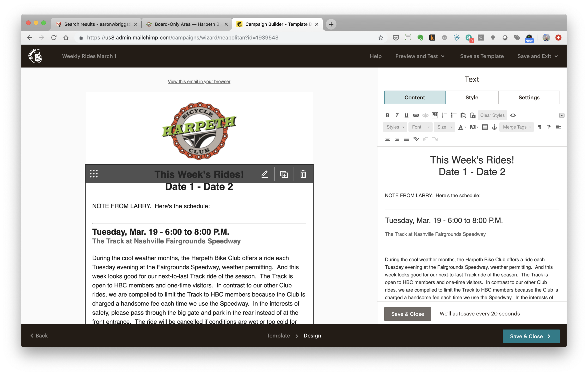
Task: Redo the last edit
Action: [435, 139]
